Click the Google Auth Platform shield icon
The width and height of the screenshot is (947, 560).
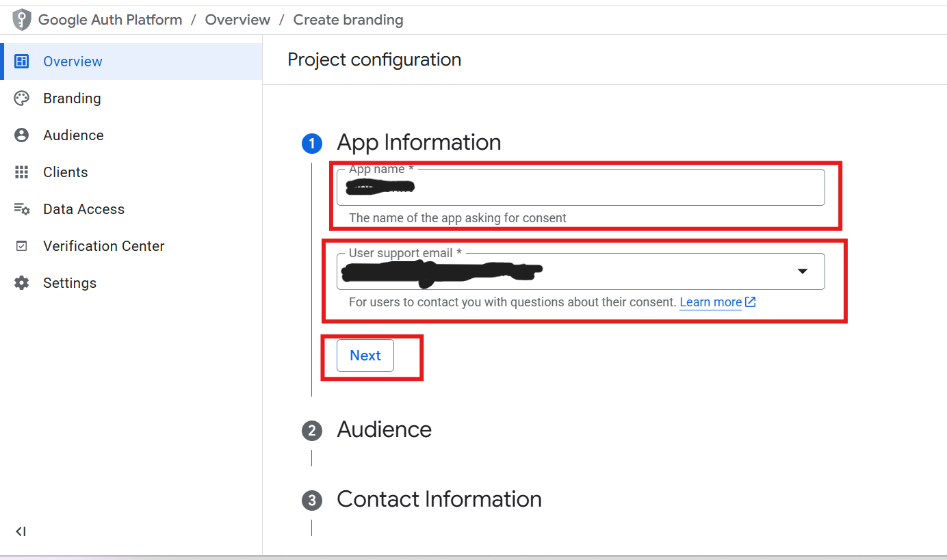(22, 20)
